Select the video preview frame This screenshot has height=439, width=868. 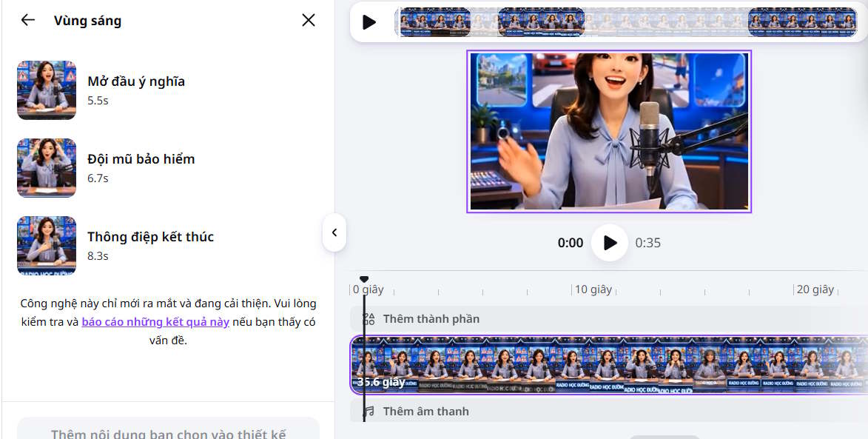point(609,131)
